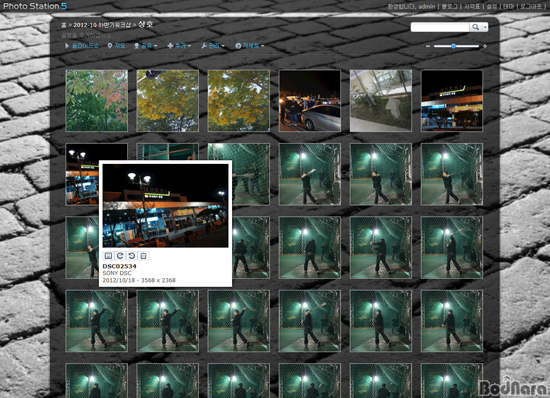Rotate DSC02534 counterclockwise in the popup

(132, 256)
